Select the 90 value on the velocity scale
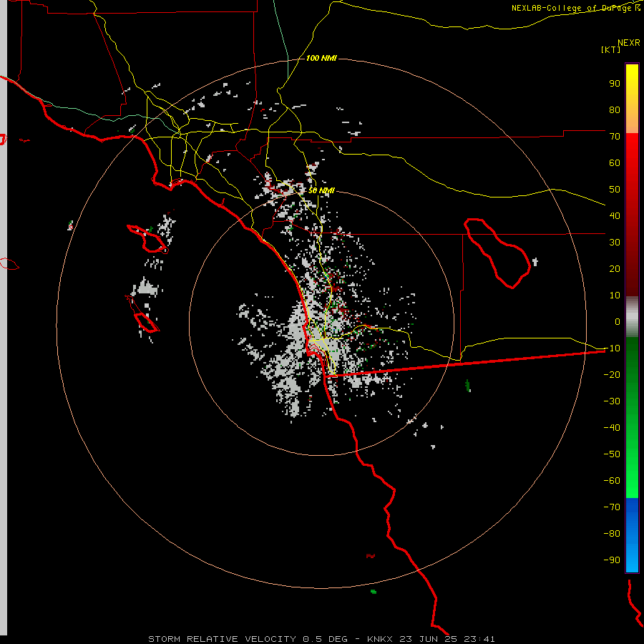This screenshot has width=644, height=644. pyautogui.click(x=615, y=84)
